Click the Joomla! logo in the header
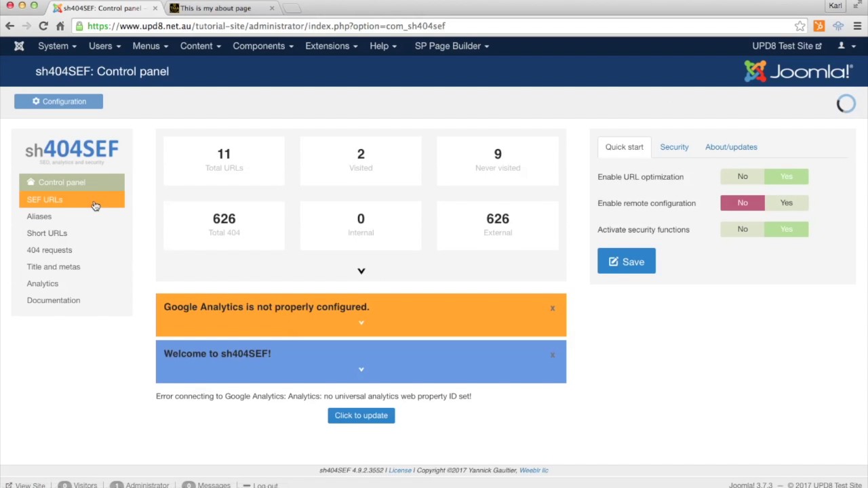 [798, 71]
